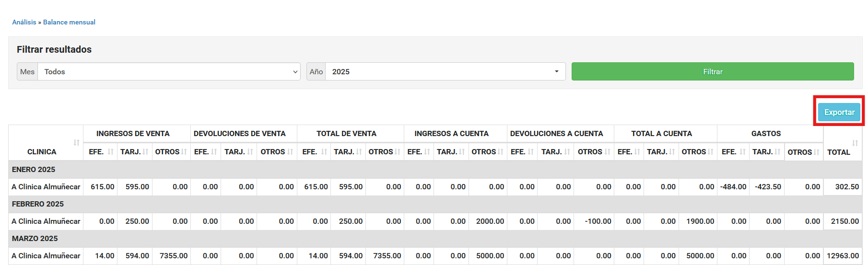Open the Balance mensual breadcrumb link
Viewport: 868px width, 265px height.
tap(69, 22)
